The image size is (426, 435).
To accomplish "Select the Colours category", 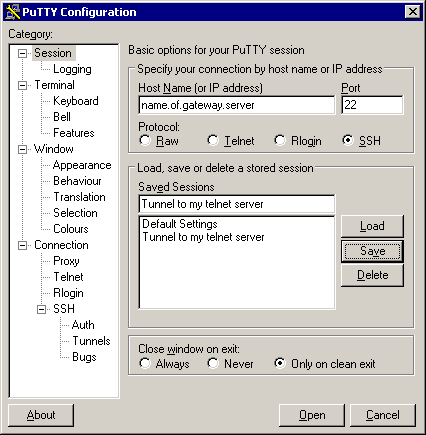I will point(71,229).
